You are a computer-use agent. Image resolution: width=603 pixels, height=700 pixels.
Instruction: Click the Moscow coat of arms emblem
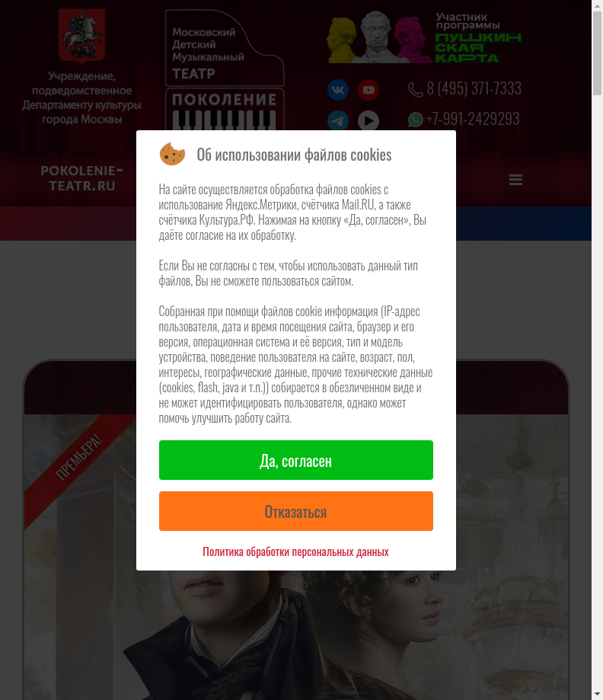pyautogui.click(x=81, y=37)
